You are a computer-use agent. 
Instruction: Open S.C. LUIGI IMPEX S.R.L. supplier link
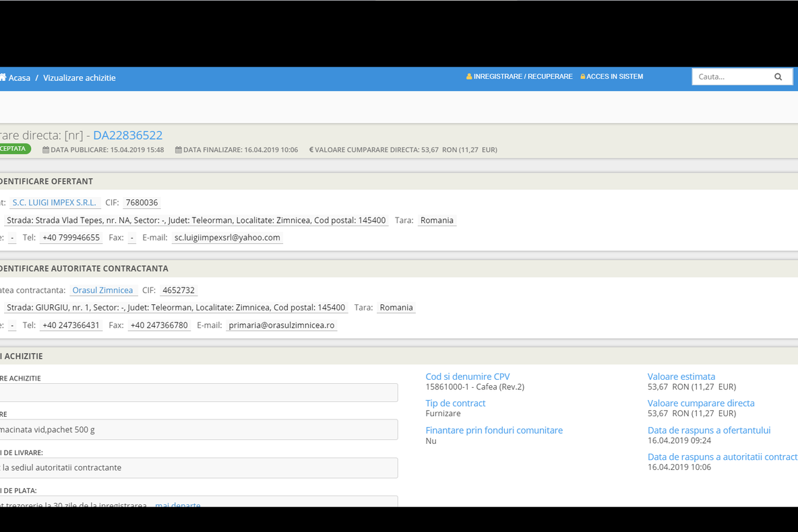pyautogui.click(x=55, y=203)
